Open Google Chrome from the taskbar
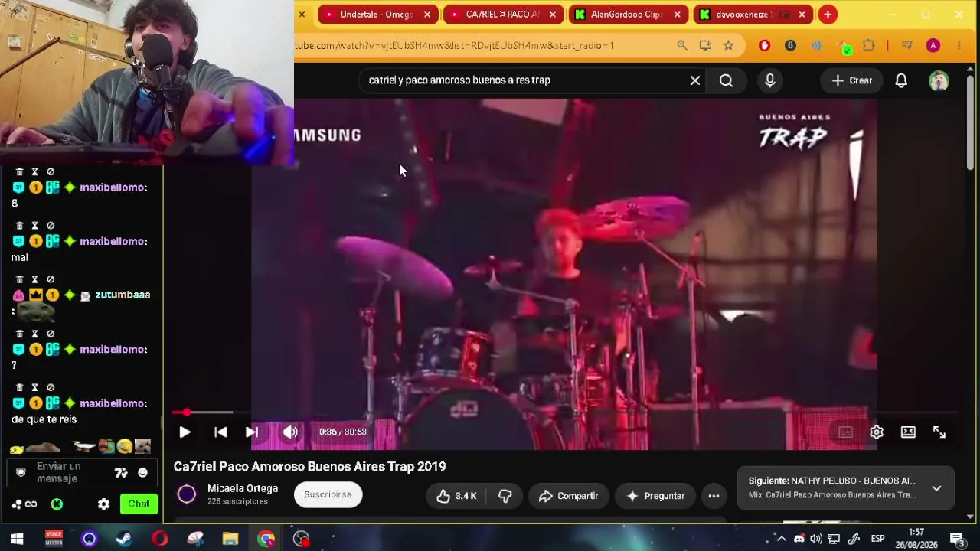980x551 pixels. (266, 539)
